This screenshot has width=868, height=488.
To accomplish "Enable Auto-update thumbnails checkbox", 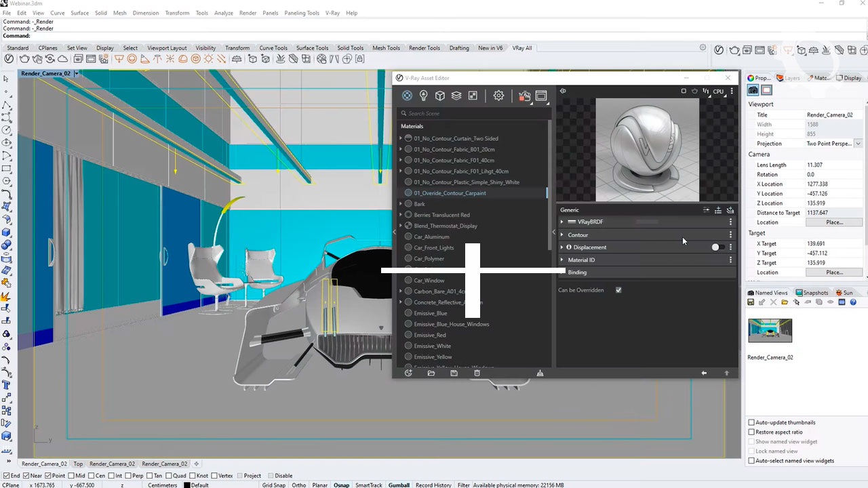I will click(751, 422).
